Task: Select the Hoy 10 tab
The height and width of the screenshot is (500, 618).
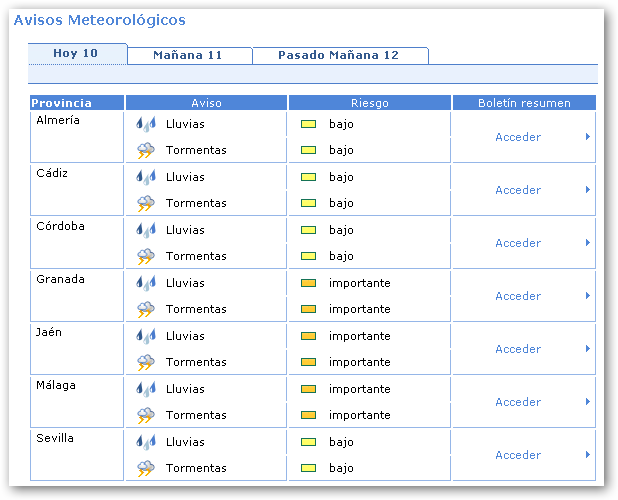Action: [x=76, y=54]
